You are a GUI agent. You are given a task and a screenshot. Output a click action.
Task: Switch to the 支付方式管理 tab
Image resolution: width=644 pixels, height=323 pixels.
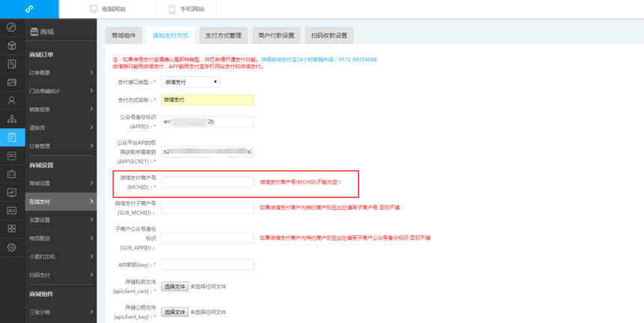tap(223, 35)
